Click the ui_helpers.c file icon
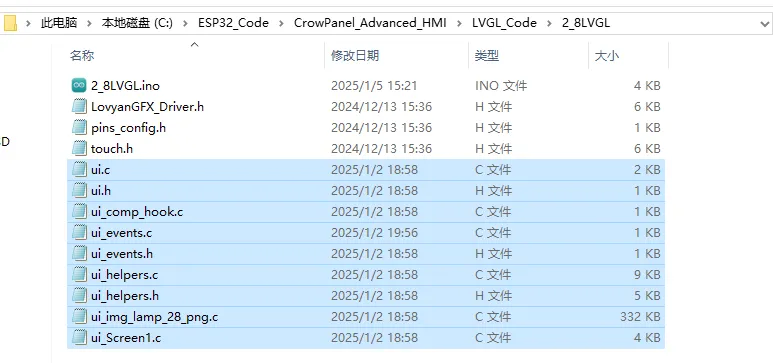The height and width of the screenshot is (363, 773). coord(79,275)
